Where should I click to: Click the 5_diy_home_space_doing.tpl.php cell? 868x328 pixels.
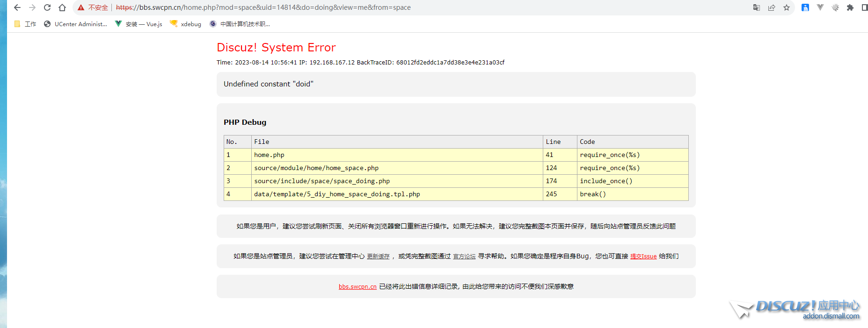coord(397,194)
